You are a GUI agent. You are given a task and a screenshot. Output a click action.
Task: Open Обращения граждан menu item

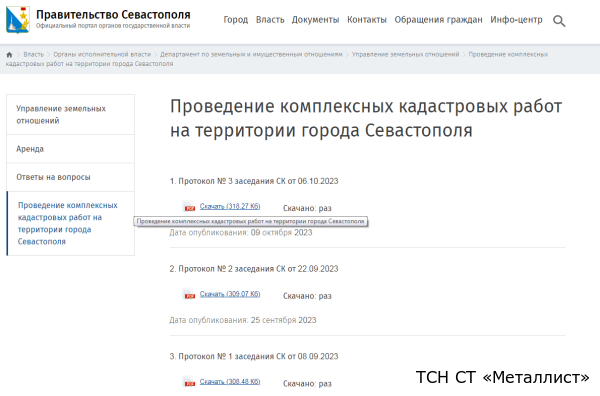[x=439, y=20]
